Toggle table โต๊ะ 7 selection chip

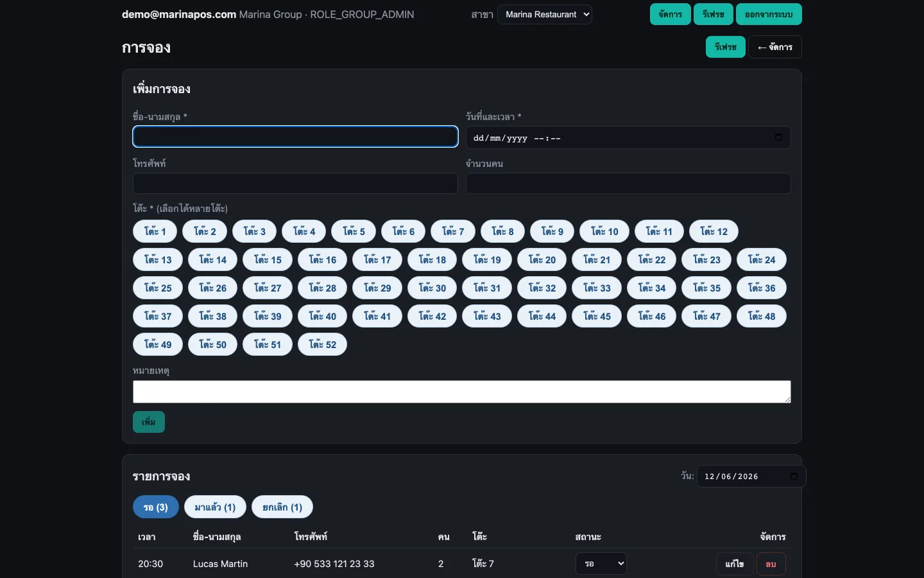[453, 231]
